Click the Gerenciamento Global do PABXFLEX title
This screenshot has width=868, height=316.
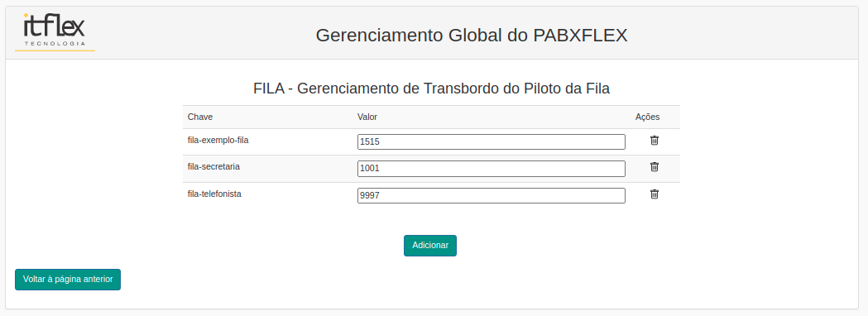472,36
